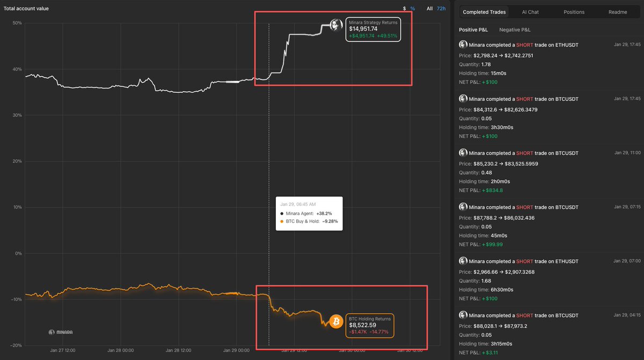Click Minara avatar on the top ETHUSDT trade entry
Viewport: 644px width, 360px height.
tap(463, 45)
